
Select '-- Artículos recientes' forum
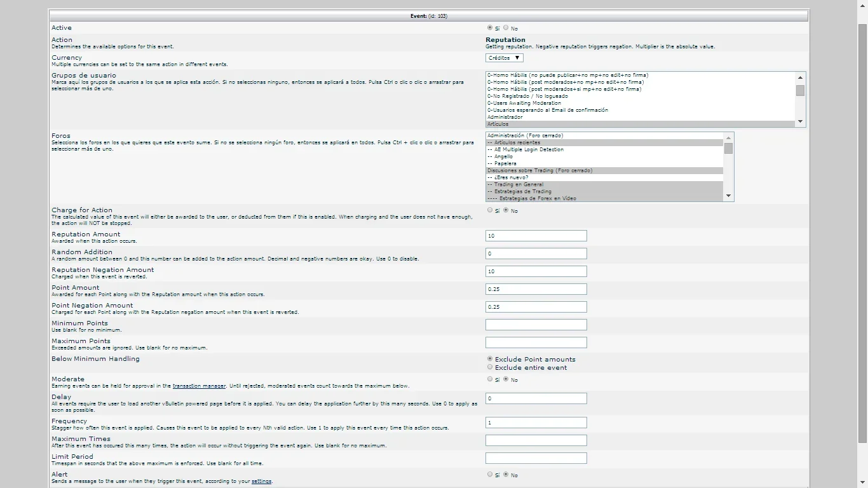click(605, 143)
